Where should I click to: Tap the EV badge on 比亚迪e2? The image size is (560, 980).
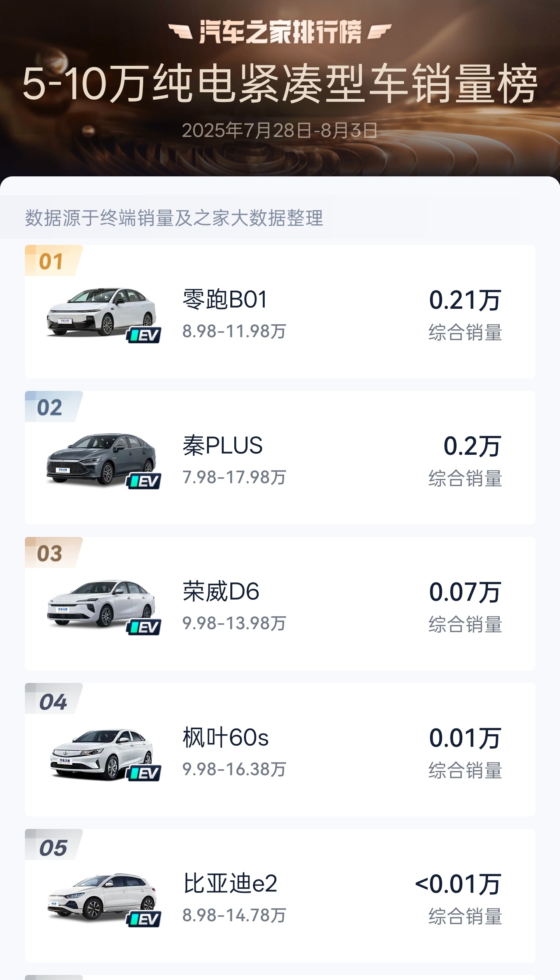coord(144,919)
